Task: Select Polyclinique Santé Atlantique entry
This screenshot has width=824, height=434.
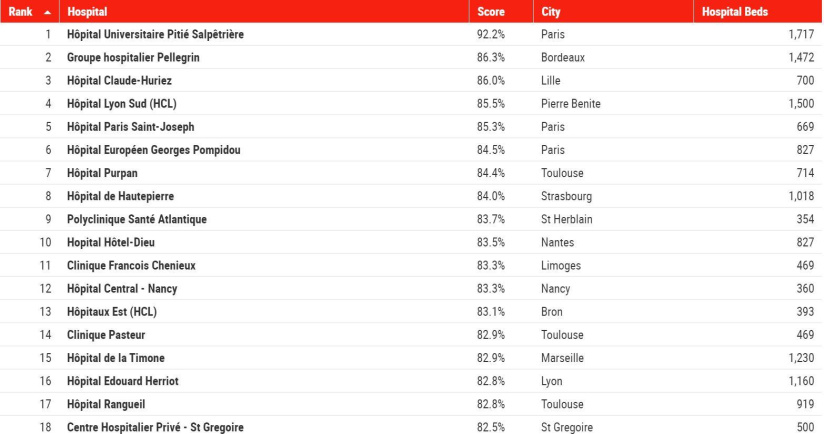Action: point(137,219)
